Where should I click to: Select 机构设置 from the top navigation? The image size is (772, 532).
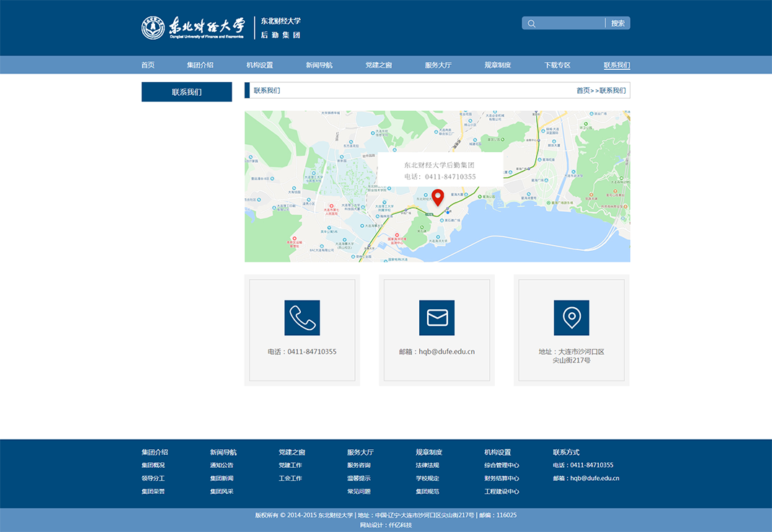click(260, 65)
